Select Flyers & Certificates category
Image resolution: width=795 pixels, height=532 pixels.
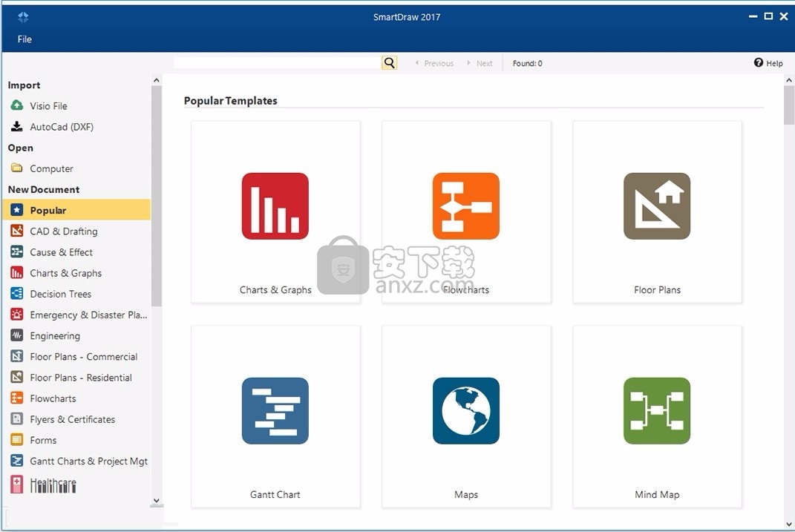[x=73, y=419]
